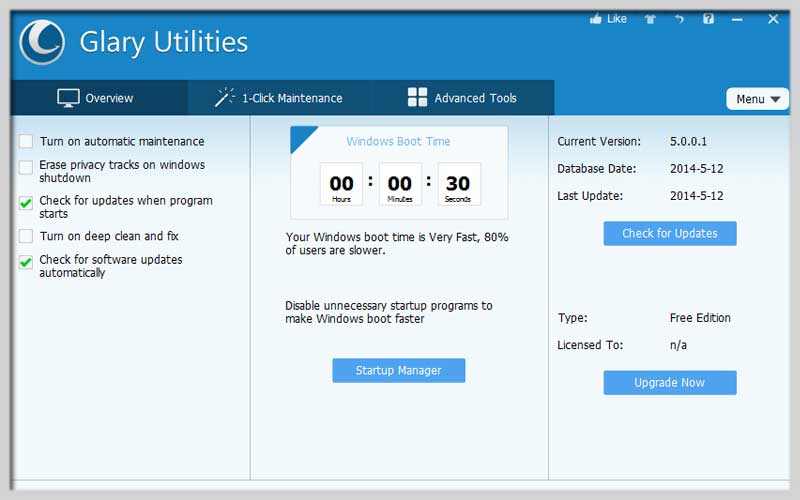Image resolution: width=800 pixels, height=500 pixels.
Task: Click the 'Disable unnecessary startup programs' text
Action: [389, 312]
